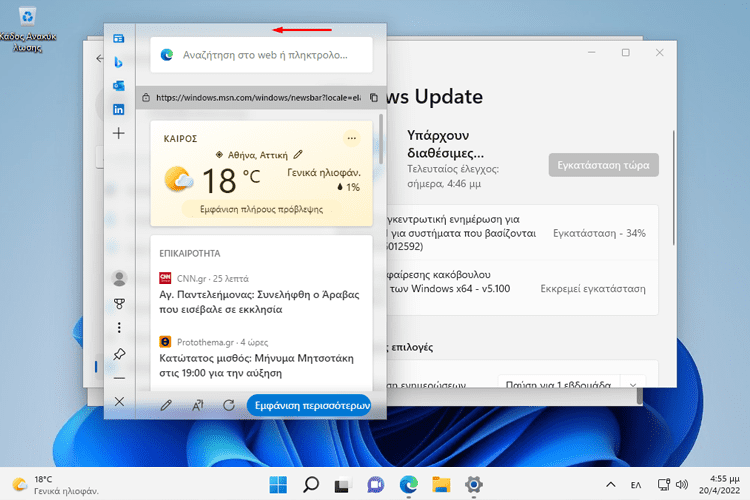The height and width of the screenshot is (500, 750).
Task: Click Γενικά ηλιοφάν. in weather card
Action: tap(324, 173)
